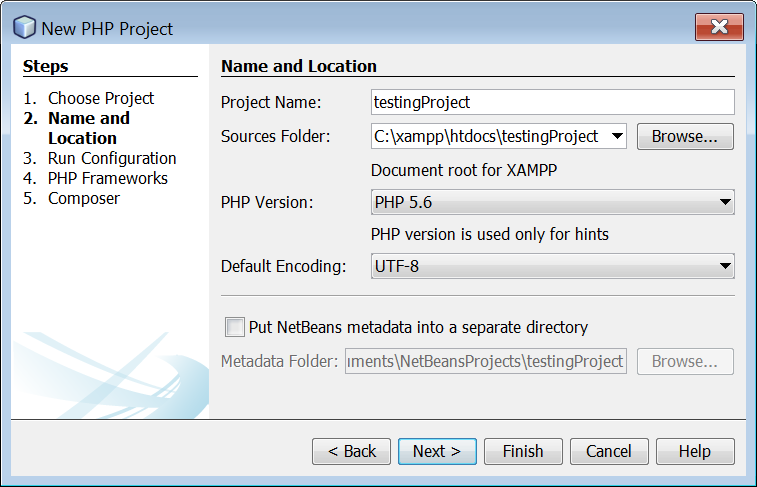Viewport: 757px width, 487px height.
Task: Click the Name and Location panel heading
Action: coord(299,66)
